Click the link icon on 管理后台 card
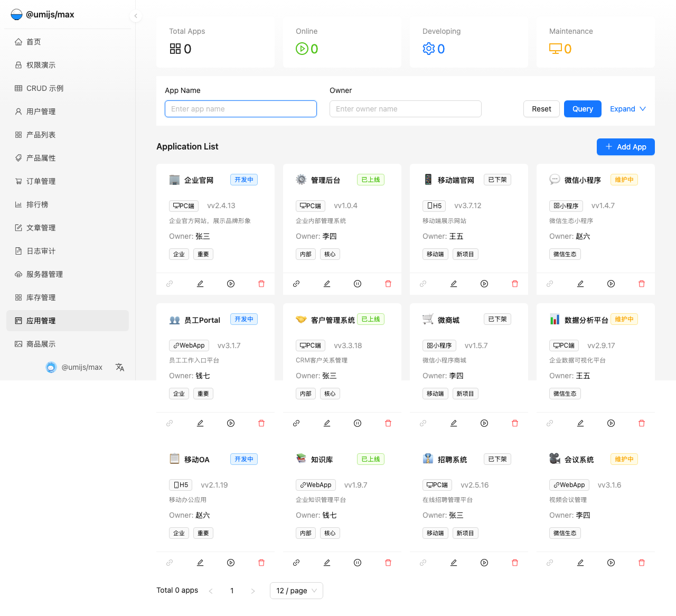The height and width of the screenshot is (616, 676). click(296, 284)
